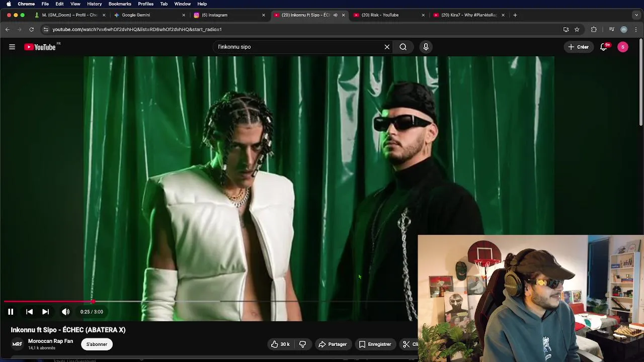Expand the tab search chevron
The image size is (644, 362).
[x=636, y=15]
